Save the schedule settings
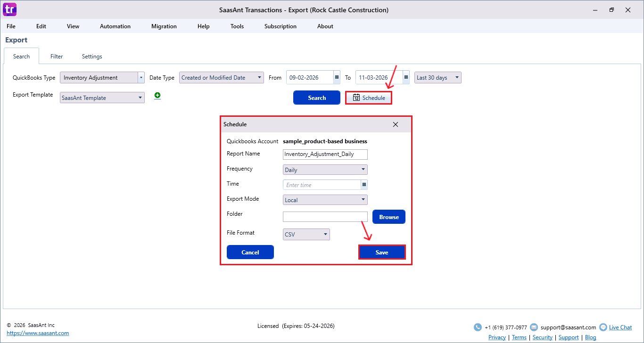The image size is (644, 343). coord(382,252)
